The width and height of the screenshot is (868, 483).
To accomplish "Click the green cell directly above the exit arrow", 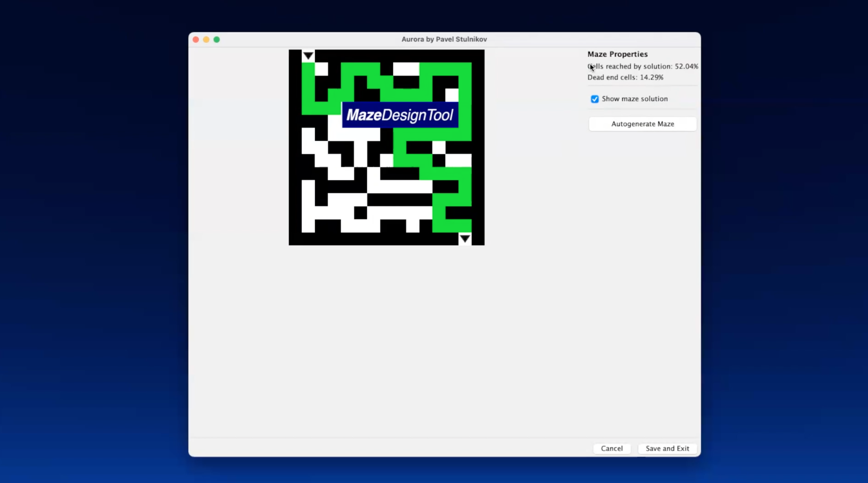I will (465, 226).
